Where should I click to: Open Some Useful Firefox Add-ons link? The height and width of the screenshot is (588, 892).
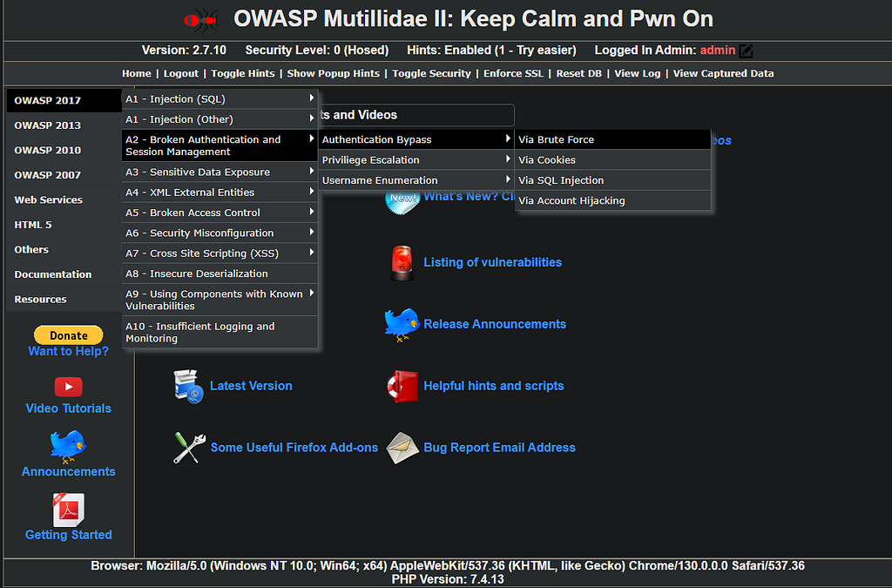pos(294,448)
